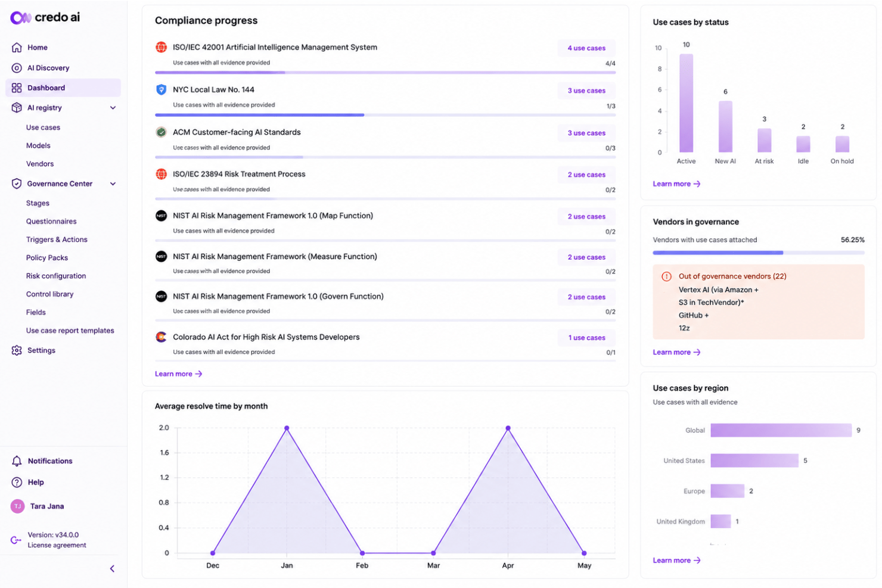
Task: Click the Credo AI logo
Action: tap(45, 17)
